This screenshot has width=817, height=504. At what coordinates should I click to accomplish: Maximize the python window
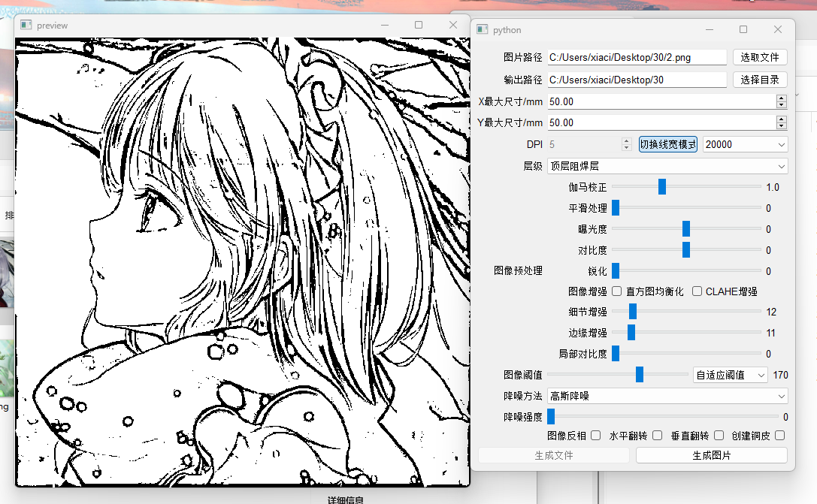tap(743, 30)
